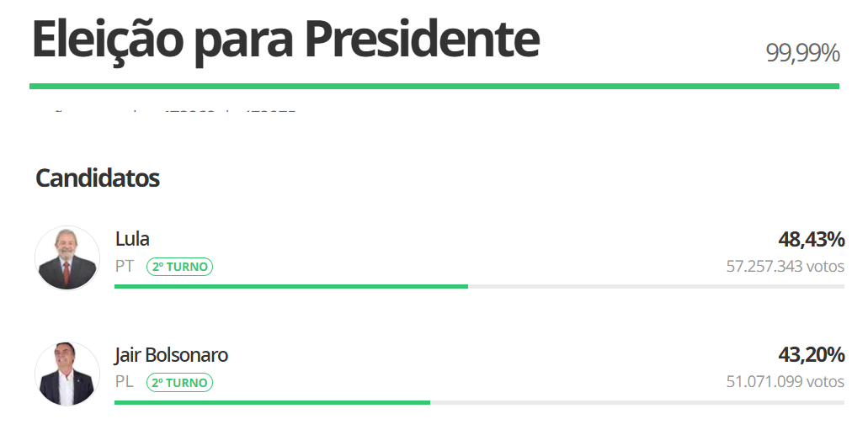The image size is (868, 435).
Task: Click the gray unfilled end of Lula's bar
Action: point(657,287)
